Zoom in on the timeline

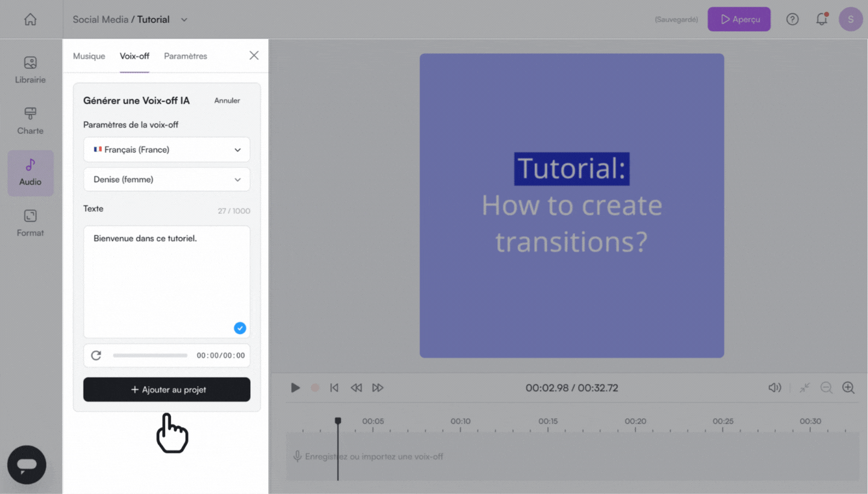(x=848, y=388)
